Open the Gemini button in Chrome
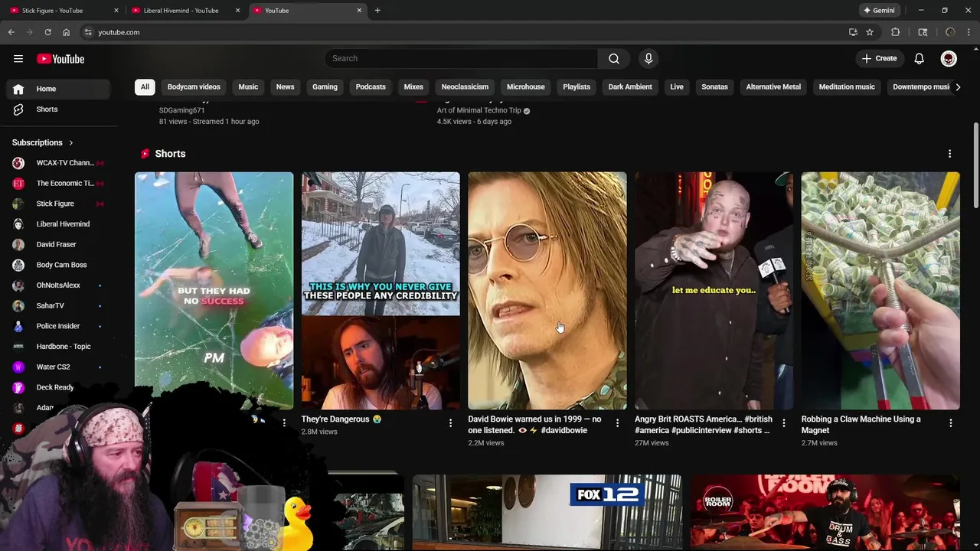 point(880,11)
